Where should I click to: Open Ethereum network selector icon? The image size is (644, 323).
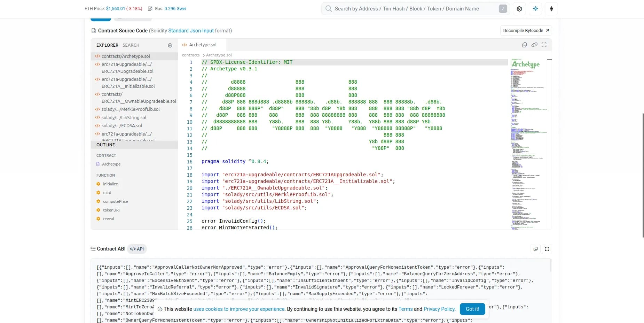point(551,9)
